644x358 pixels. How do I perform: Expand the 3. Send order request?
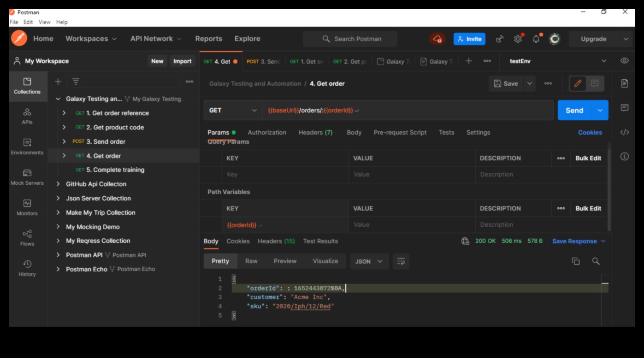(x=64, y=141)
